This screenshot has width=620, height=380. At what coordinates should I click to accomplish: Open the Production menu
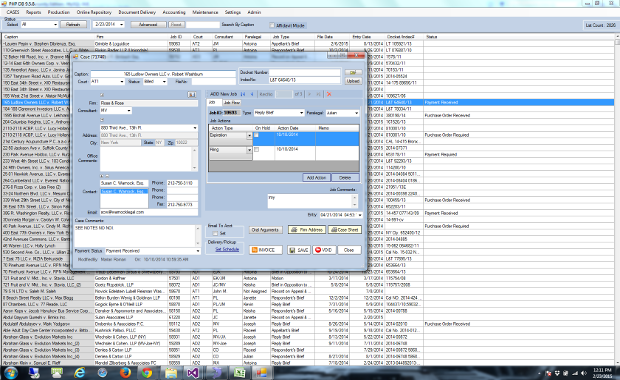pos(59,12)
